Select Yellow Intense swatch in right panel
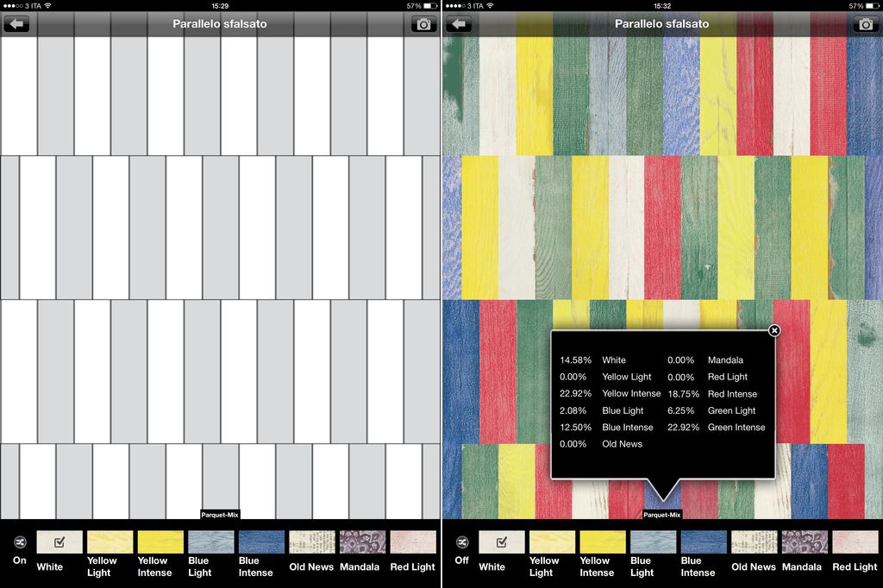Viewport: 883px width, 588px height. 603,542
